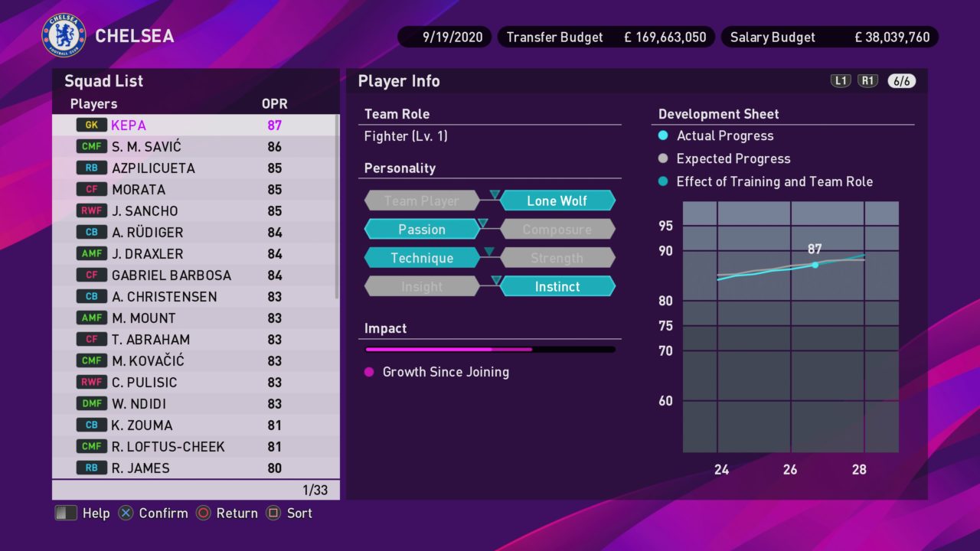
Task: Click the Players column header
Action: (93, 103)
